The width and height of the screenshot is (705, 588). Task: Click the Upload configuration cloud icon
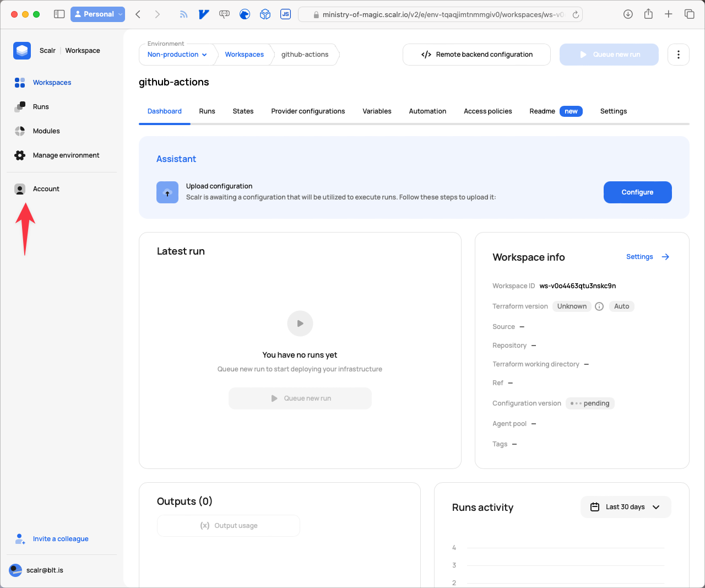167,192
